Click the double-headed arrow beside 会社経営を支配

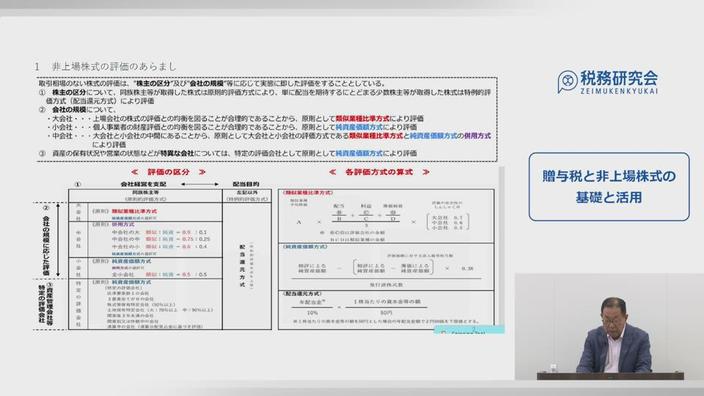click(199, 184)
